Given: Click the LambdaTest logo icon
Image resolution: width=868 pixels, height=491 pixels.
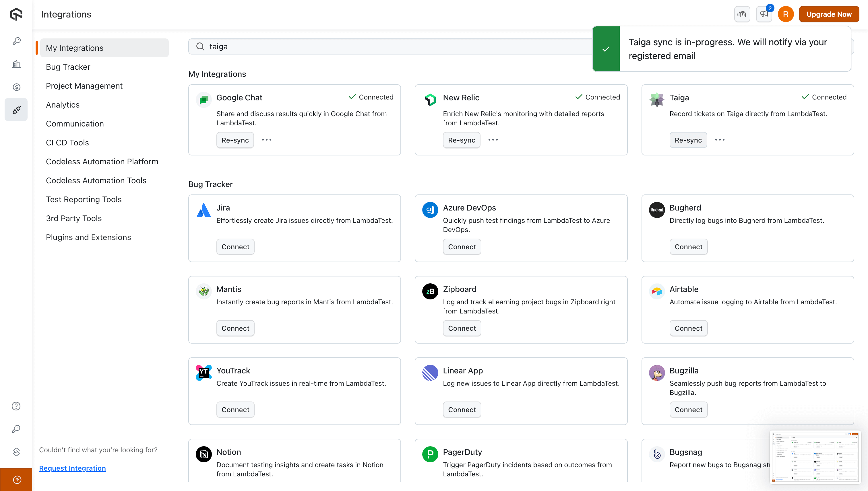Looking at the screenshot, I should pos(16,14).
